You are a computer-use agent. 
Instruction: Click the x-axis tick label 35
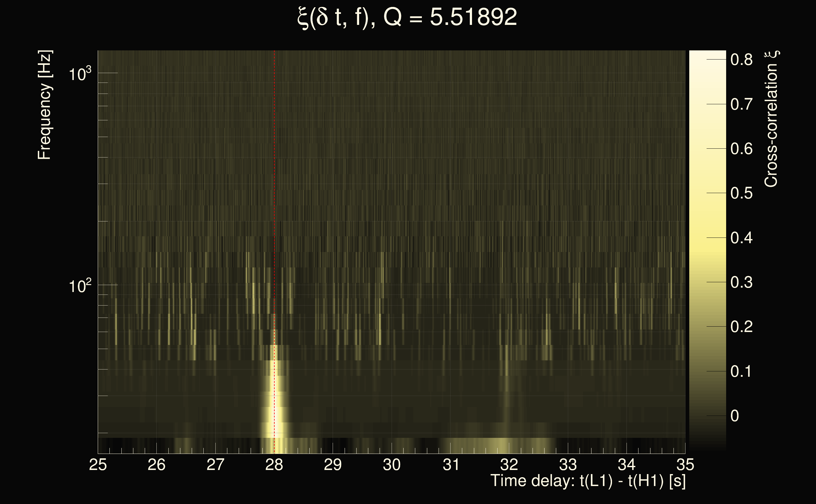[685, 465]
